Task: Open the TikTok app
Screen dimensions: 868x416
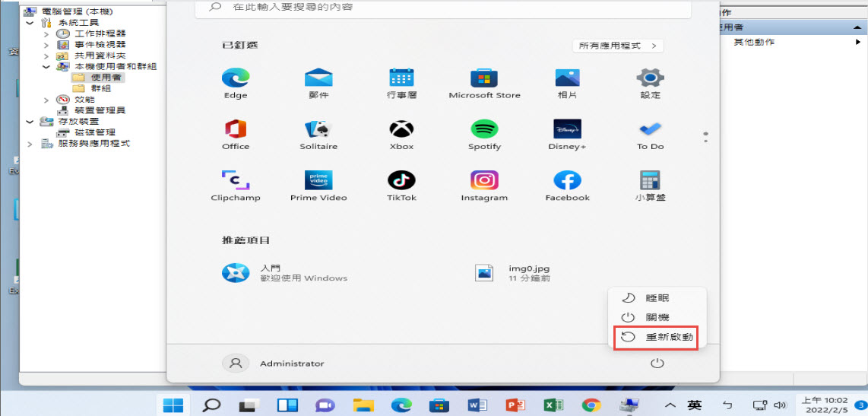Action: (x=401, y=186)
